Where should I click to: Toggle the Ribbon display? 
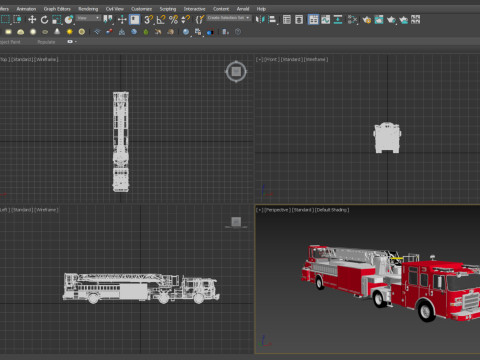tap(313, 20)
